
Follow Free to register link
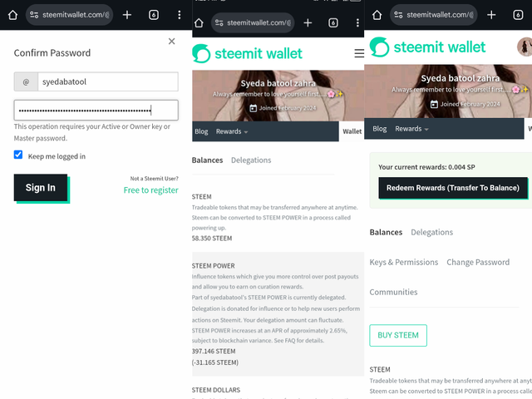151,190
